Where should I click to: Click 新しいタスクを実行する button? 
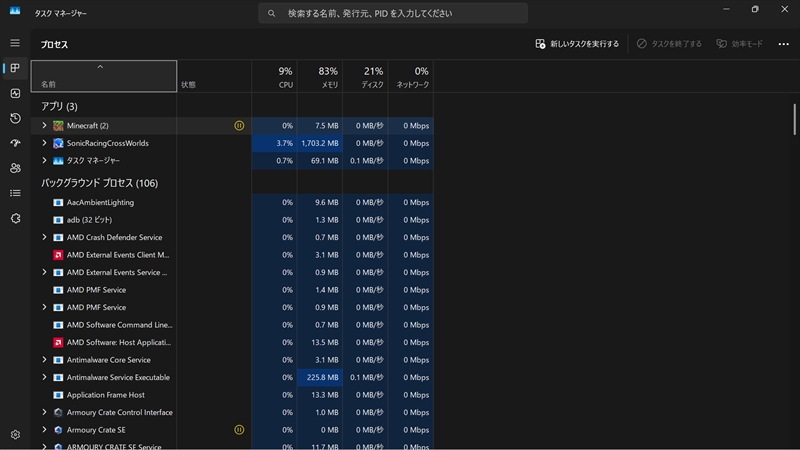coord(578,44)
